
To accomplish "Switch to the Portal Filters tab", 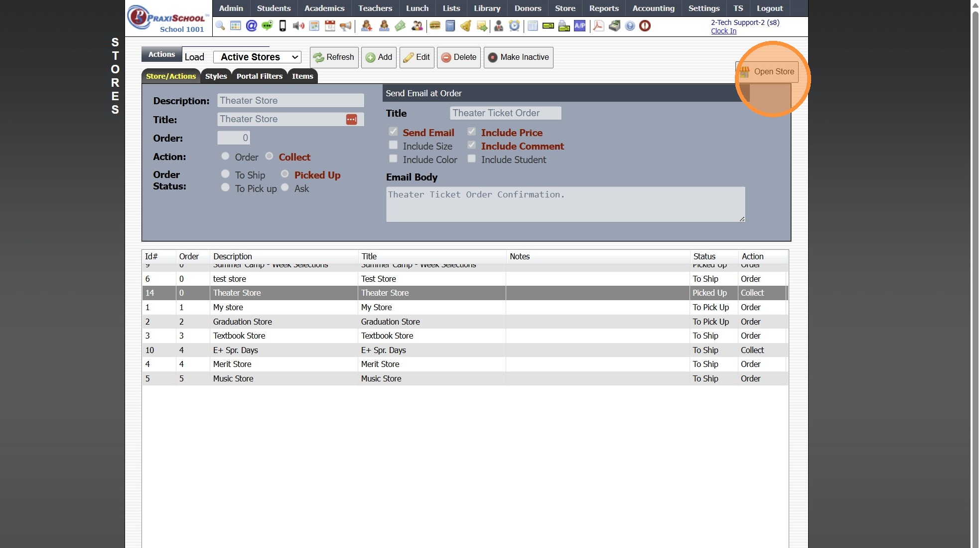I will 259,76.
